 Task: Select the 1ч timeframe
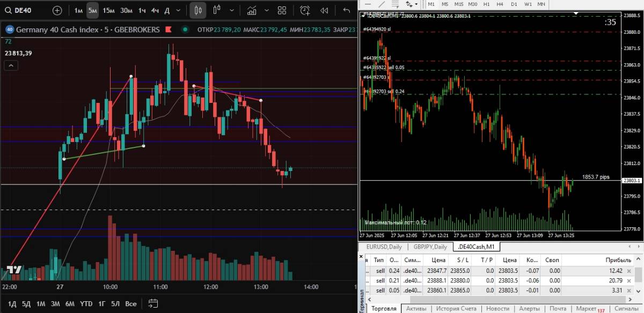(x=142, y=10)
